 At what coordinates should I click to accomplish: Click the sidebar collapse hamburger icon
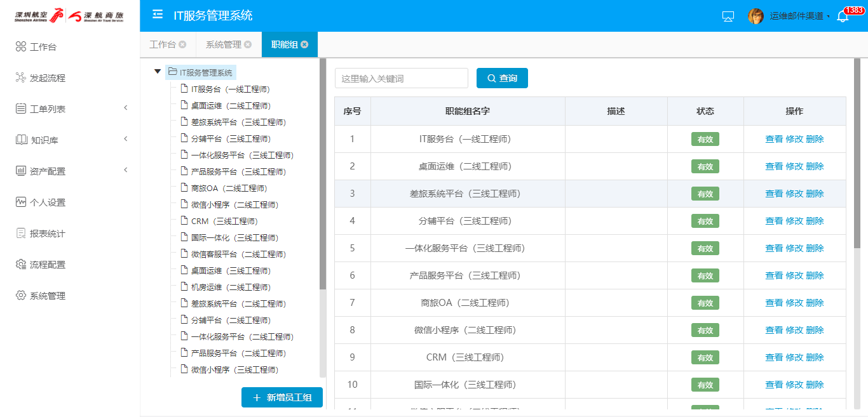(158, 15)
